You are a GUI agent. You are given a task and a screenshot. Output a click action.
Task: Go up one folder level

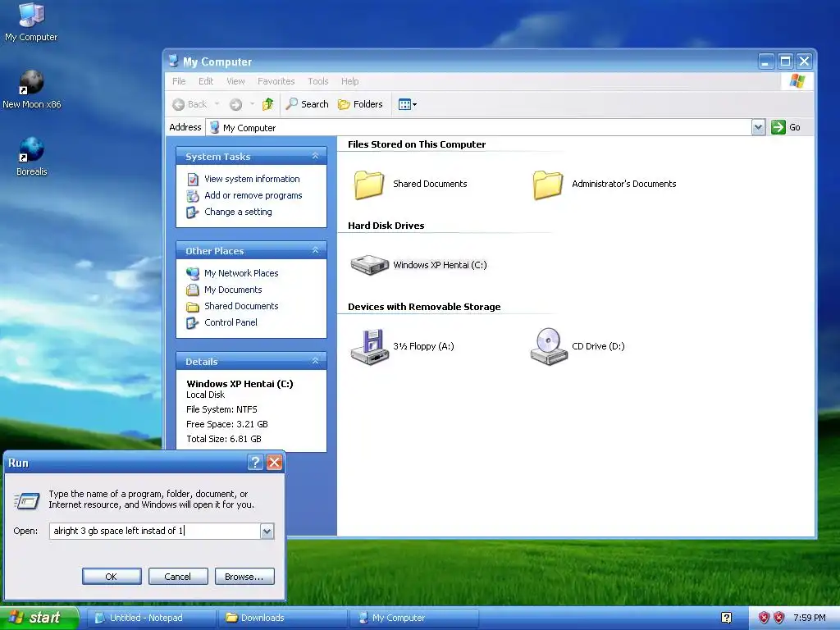click(x=268, y=104)
